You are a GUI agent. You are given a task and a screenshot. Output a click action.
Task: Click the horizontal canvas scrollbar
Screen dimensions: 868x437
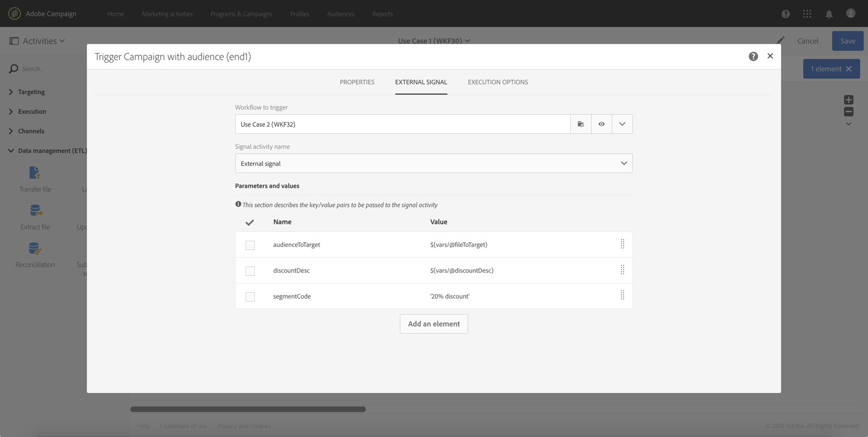tap(248, 409)
